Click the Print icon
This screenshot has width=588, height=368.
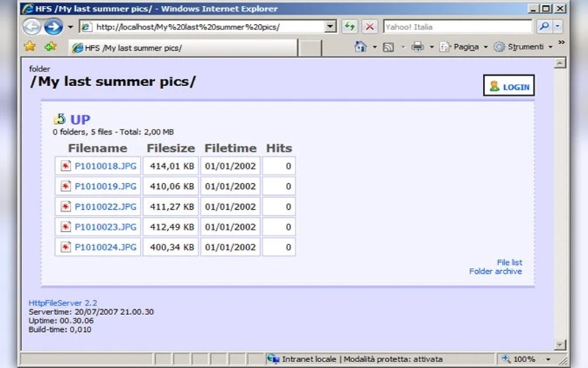point(417,47)
